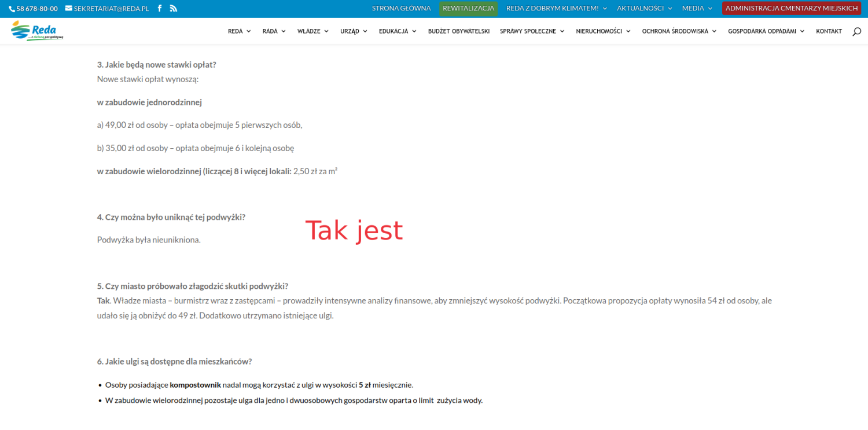Expand the Aktualności dropdown menu

[644, 8]
